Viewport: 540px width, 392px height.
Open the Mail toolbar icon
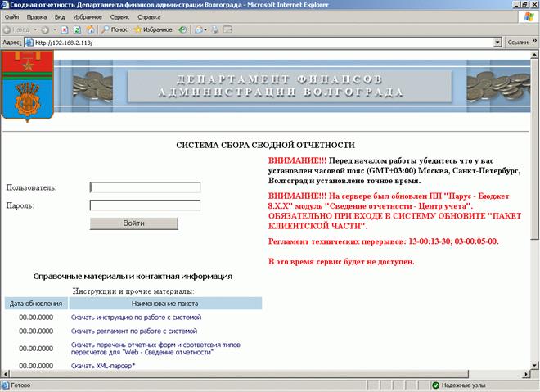point(199,29)
